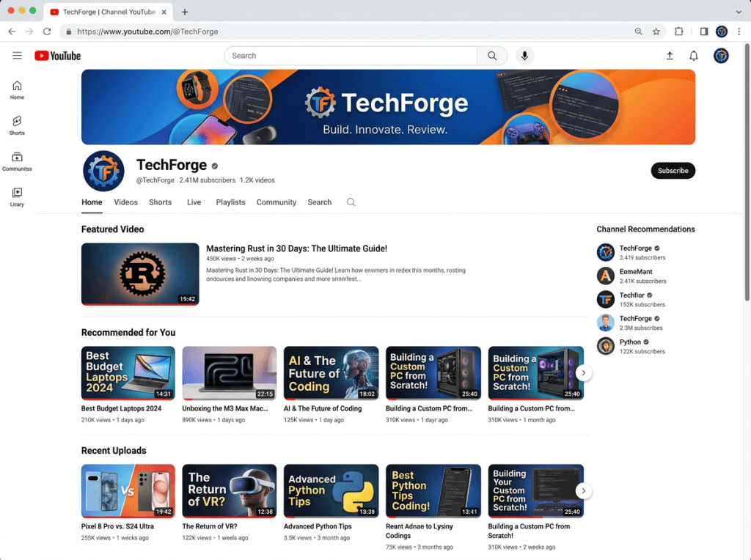The image size is (751, 560).
Task: Open the notifications bell
Action: click(694, 56)
